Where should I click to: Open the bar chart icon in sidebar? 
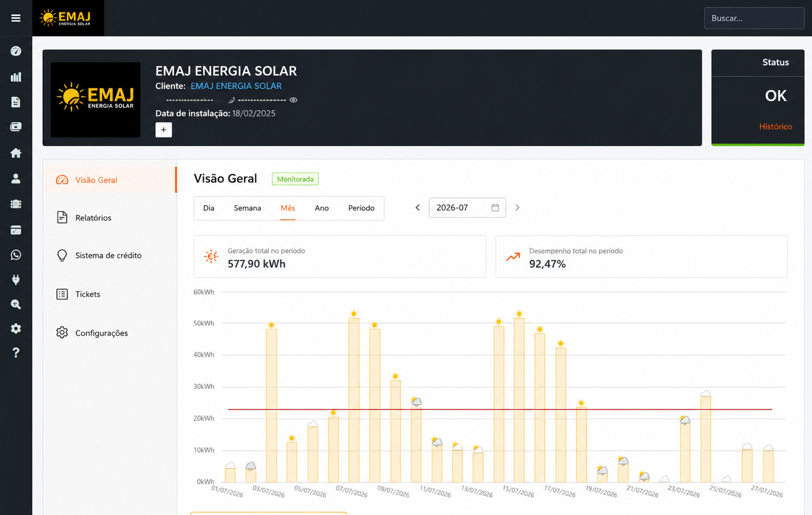tap(16, 77)
